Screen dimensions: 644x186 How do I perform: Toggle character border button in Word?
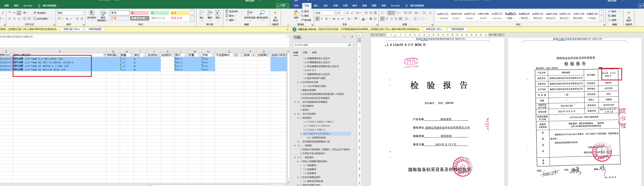tap(375, 13)
